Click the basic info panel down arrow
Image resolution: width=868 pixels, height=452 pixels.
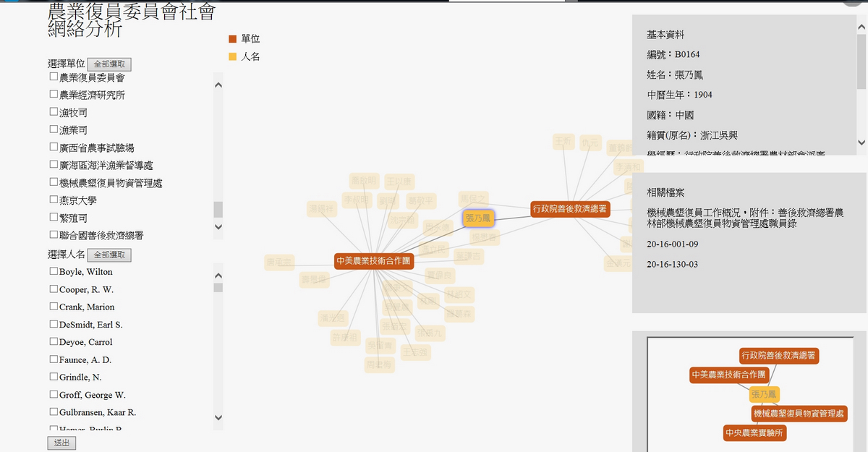click(x=861, y=142)
